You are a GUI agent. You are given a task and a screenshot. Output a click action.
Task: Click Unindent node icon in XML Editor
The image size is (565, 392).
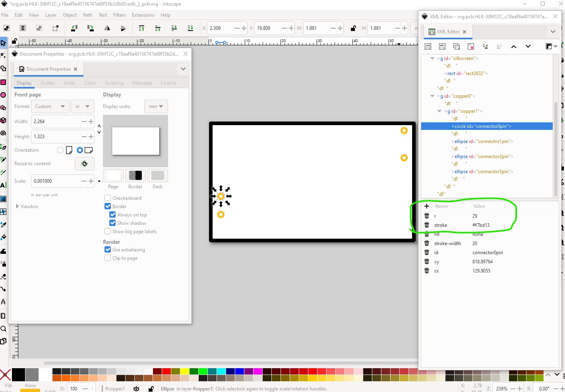(x=485, y=46)
